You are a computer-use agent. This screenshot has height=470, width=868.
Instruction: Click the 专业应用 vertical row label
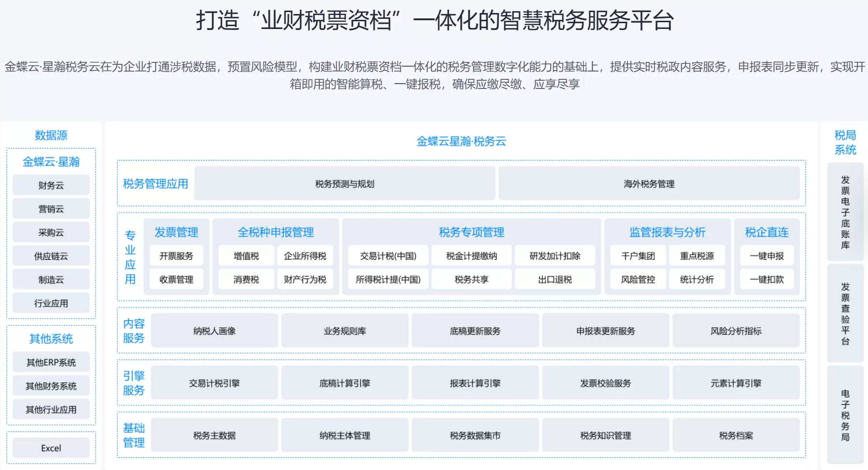pos(130,257)
